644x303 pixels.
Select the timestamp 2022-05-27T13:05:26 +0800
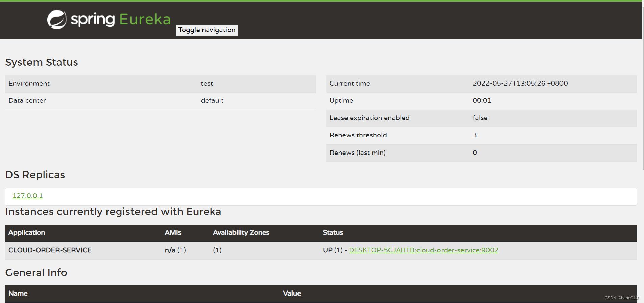pyautogui.click(x=520, y=84)
